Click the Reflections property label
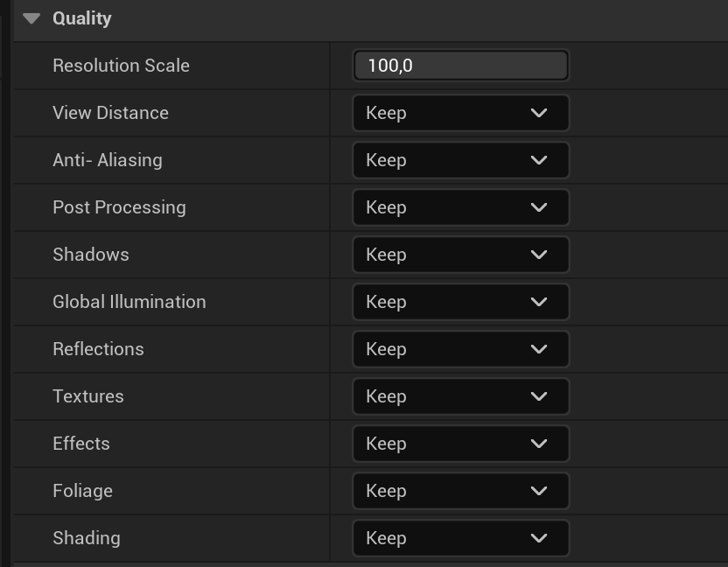Image resolution: width=728 pixels, height=567 pixels. click(x=98, y=349)
